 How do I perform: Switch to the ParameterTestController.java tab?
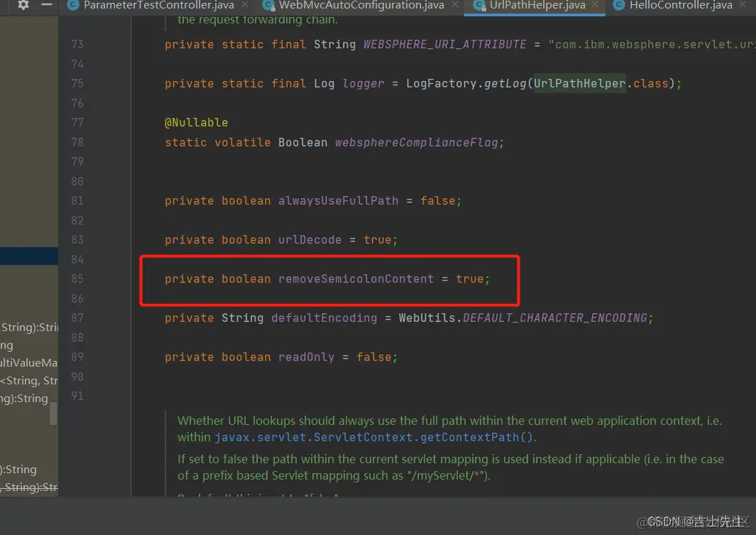[158, 5]
